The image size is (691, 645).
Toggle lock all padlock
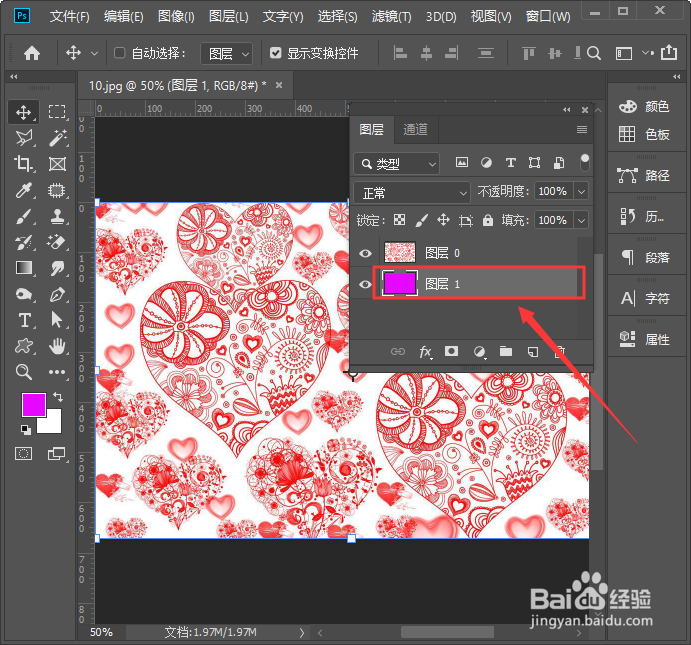(487, 220)
